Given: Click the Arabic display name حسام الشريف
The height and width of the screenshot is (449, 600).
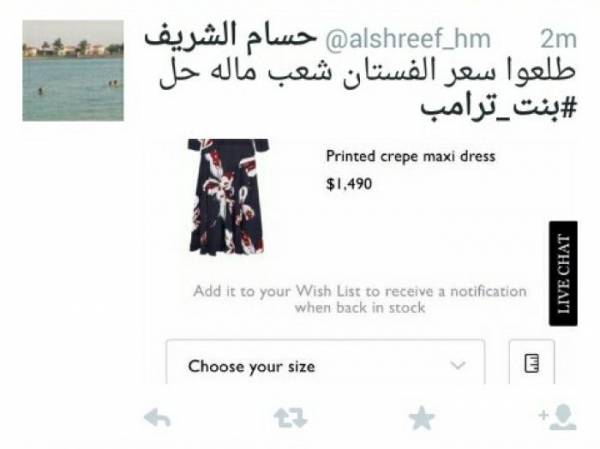Looking at the screenshot, I should click(x=230, y=37).
